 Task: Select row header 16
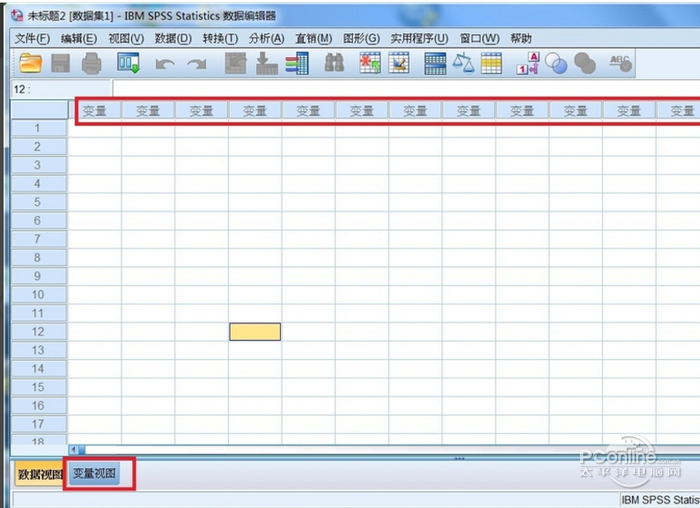coord(39,406)
